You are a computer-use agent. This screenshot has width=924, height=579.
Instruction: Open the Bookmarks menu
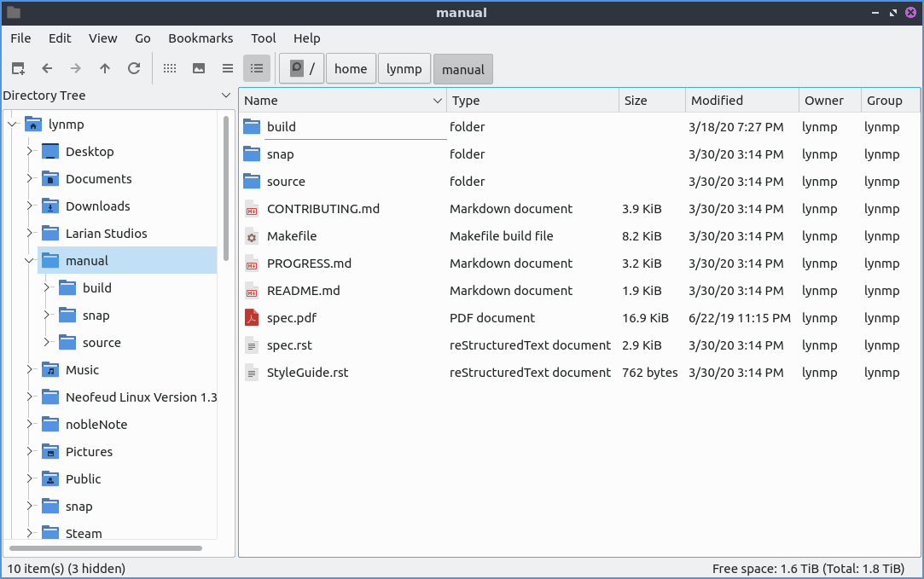200,38
